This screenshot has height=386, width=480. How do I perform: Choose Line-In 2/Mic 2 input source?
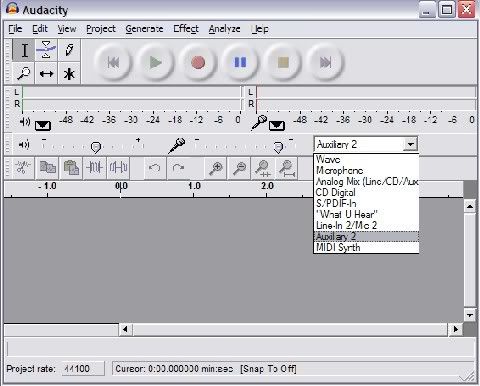tap(366, 225)
